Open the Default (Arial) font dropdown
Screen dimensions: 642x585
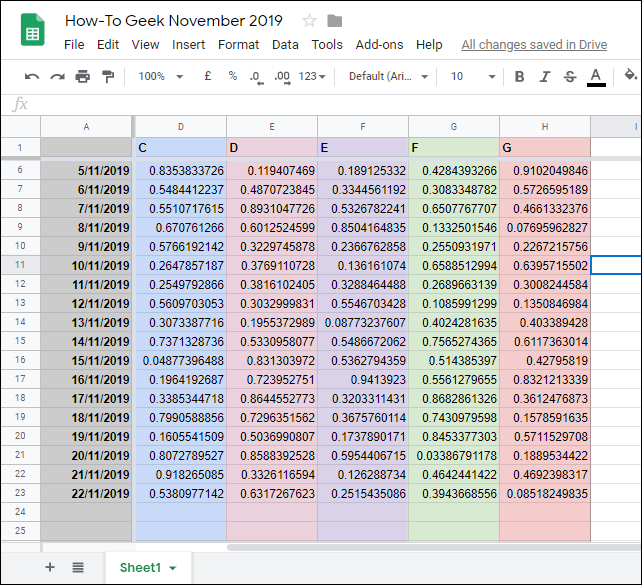(x=389, y=77)
